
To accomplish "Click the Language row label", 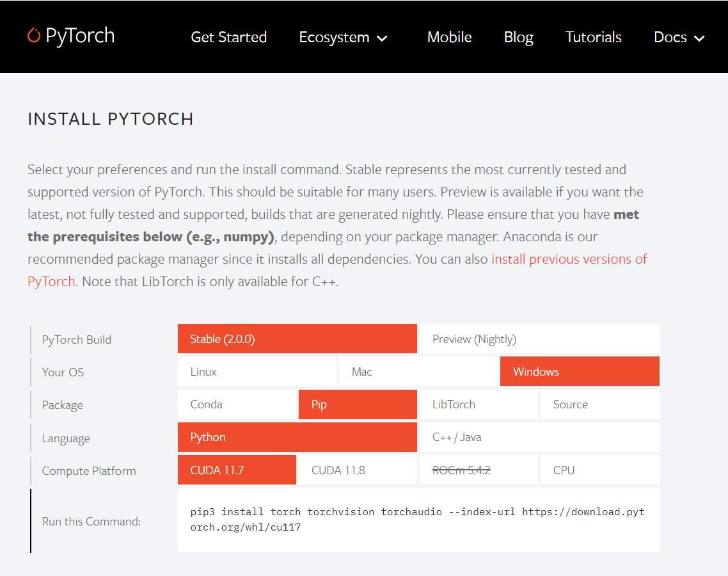I will (66, 438).
